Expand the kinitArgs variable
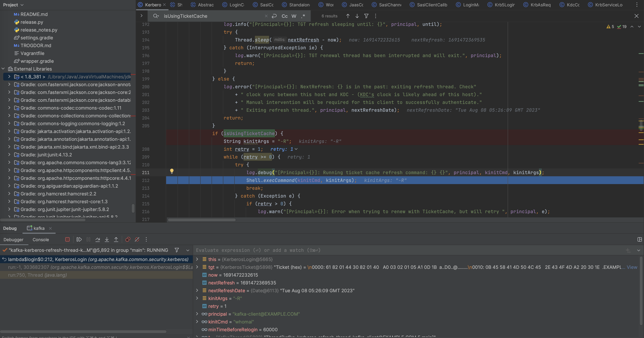The height and width of the screenshot is (338, 644). point(197,298)
